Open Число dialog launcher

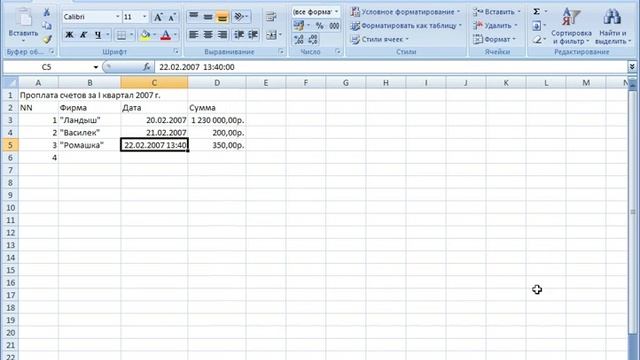[338, 52]
